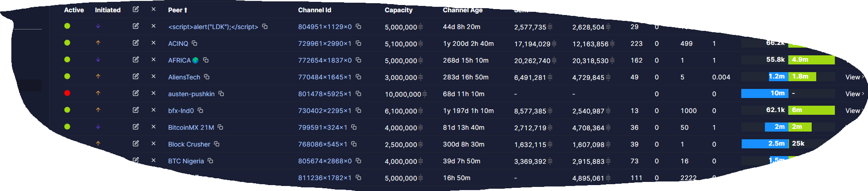Copy channel ID 804951×1129×0
Screen dimensions: 868x191
click(x=358, y=27)
